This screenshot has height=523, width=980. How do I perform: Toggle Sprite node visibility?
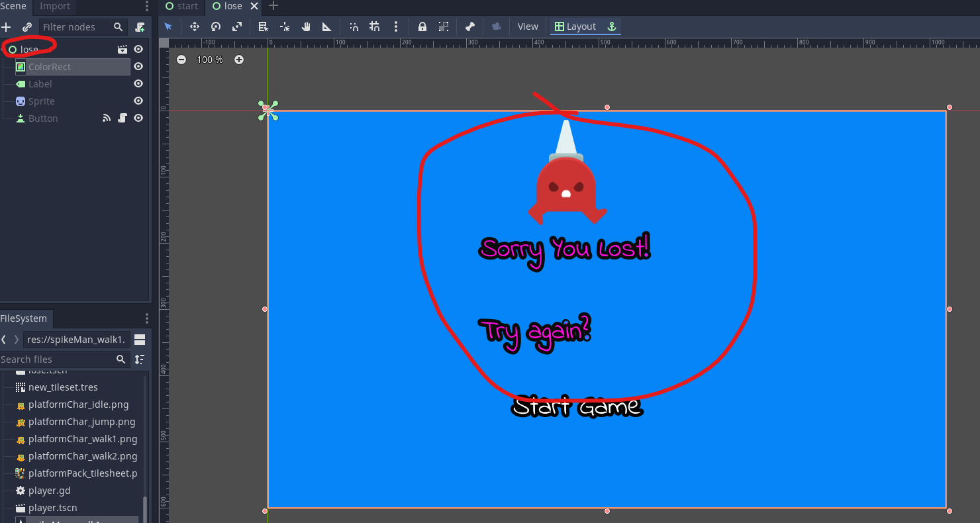click(x=138, y=101)
